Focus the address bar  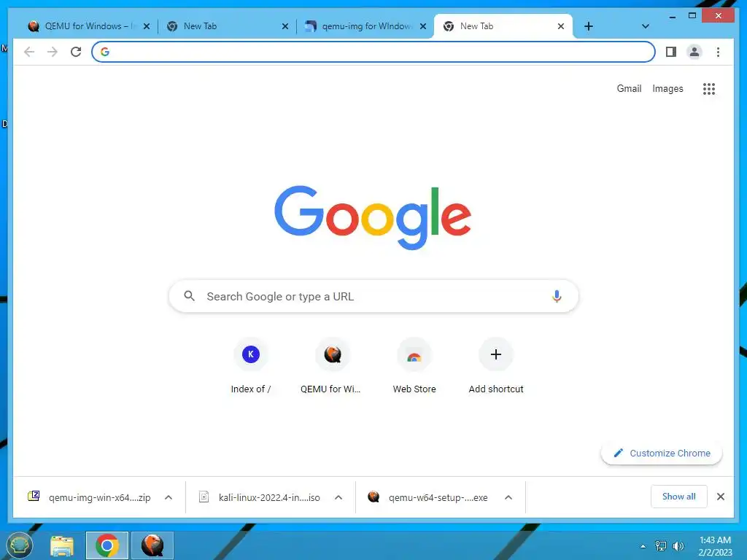click(373, 52)
